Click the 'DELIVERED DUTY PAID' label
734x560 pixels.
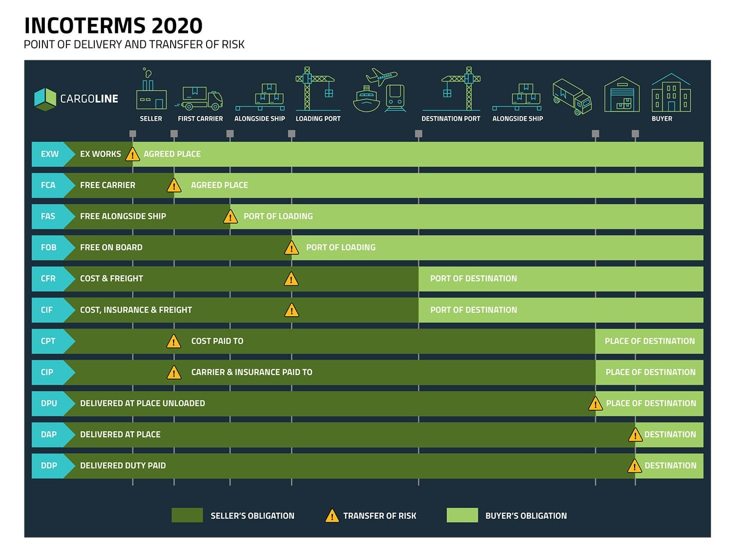pyautogui.click(x=123, y=466)
